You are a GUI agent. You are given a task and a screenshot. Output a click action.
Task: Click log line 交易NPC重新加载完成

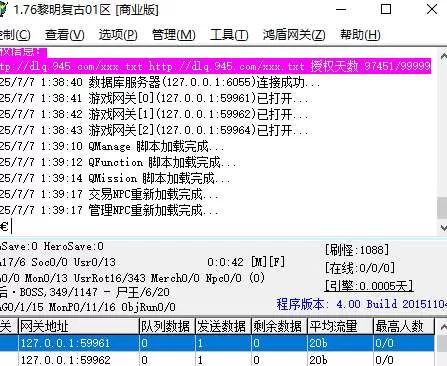click(x=109, y=194)
